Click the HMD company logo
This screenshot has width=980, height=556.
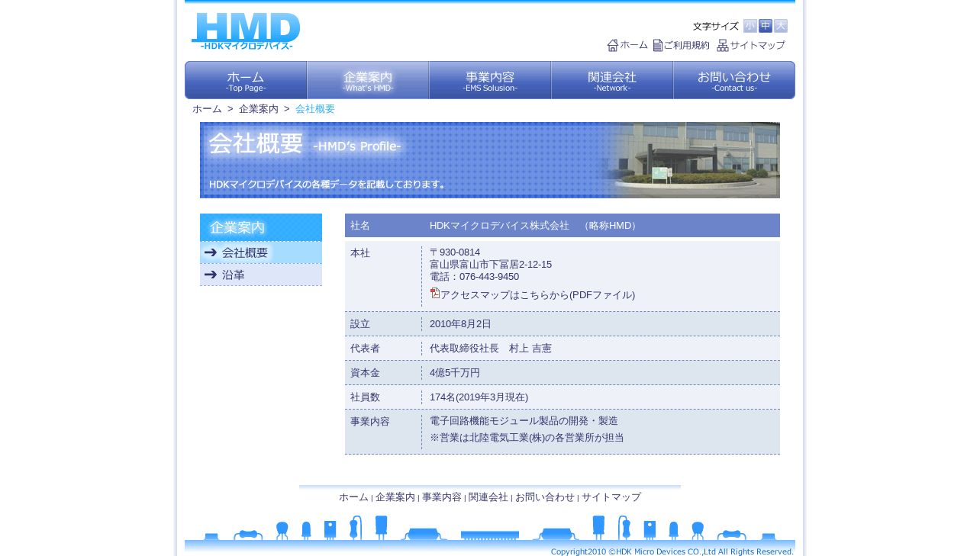246,31
